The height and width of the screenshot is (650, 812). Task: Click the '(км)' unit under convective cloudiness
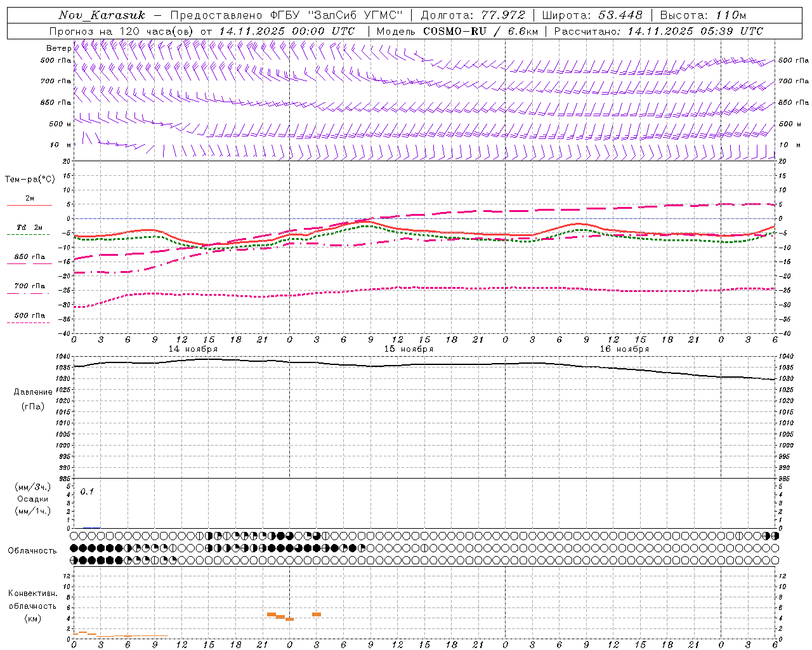click(32, 618)
